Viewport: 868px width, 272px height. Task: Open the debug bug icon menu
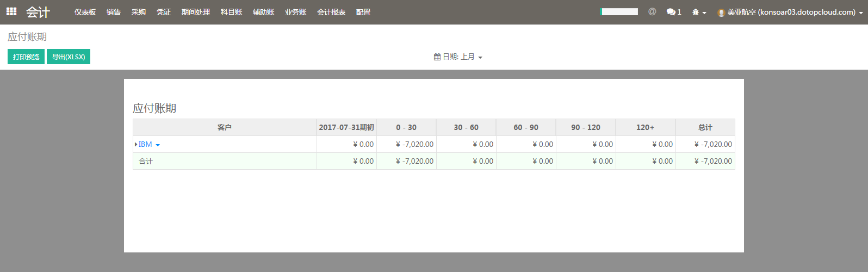pos(699,12)
